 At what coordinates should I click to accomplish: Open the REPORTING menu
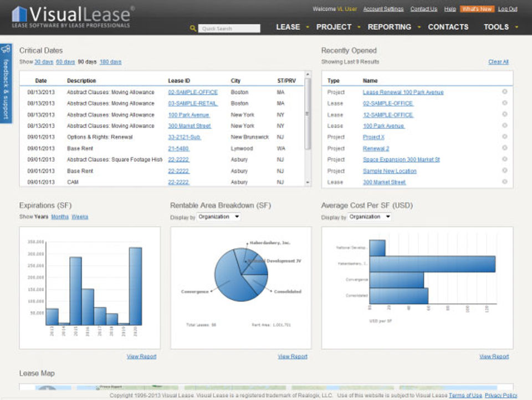click(389, 27)
